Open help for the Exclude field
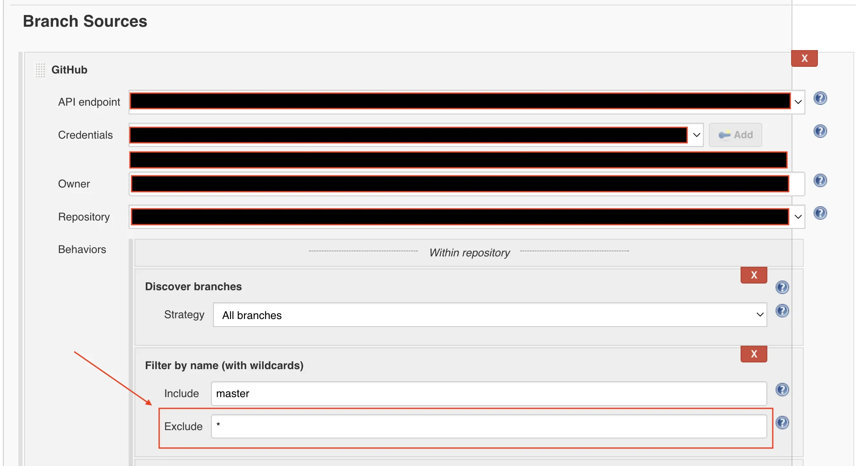Screen dimensions: 868x466 click(x=782, y=423)
